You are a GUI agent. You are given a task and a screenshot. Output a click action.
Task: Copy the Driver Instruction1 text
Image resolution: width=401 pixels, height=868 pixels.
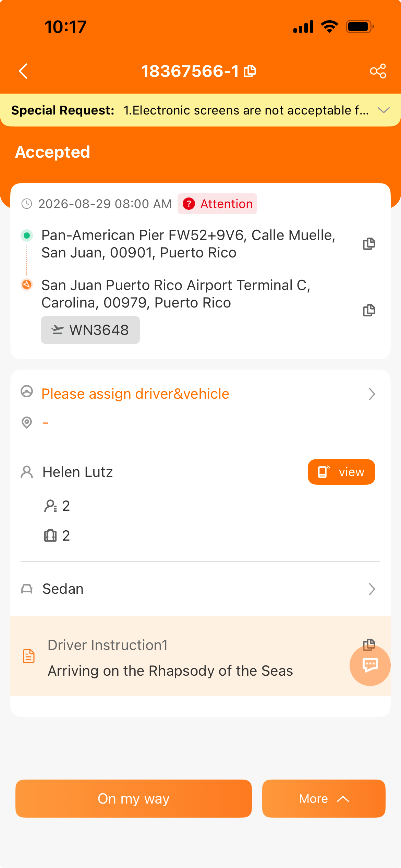pyautogui.click(x=369, y=644)
